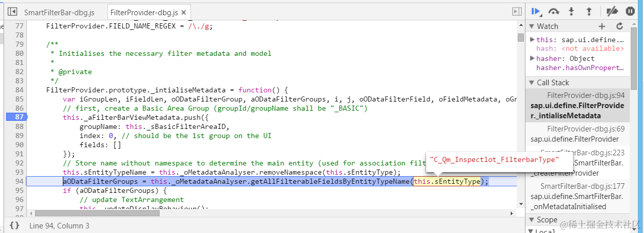The image size is (644, 233).
Task: Expand the 'this' watch expression
Action: point(532,40)
